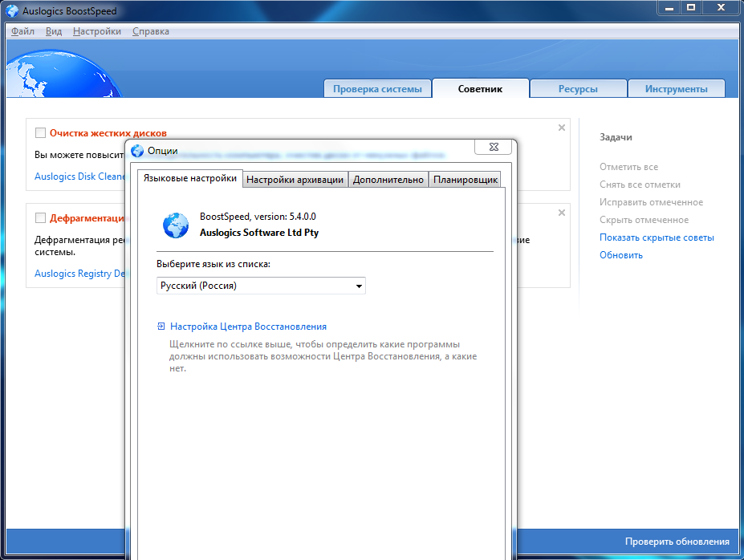Click Отметить все in tasks panel
The image size is (744, 560).
(x=628, y=167)
